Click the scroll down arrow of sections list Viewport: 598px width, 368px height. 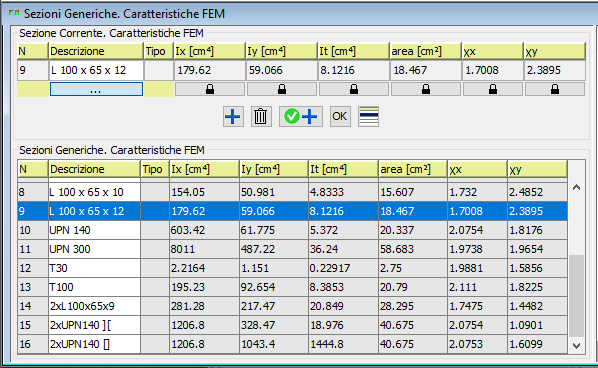(x=576, y=346)
